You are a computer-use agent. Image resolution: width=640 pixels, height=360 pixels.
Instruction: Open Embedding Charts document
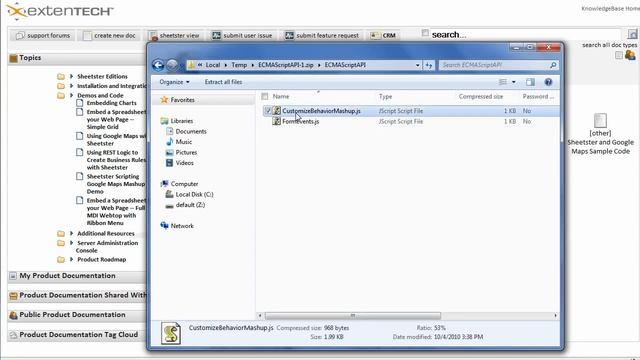click(111, 103)
